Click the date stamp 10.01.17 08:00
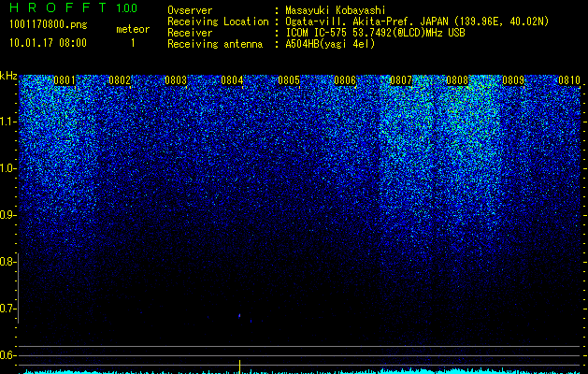The width and height of the screenshot is (588, 374). pyautogui.click(x=48, y=43)
